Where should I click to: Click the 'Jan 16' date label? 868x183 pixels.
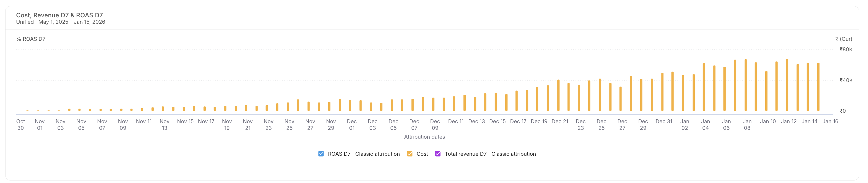coord(830,121)
